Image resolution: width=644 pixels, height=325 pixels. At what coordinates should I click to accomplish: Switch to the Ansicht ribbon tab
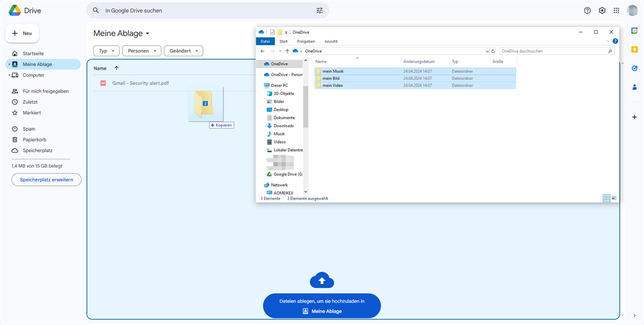tap(331, 41)
